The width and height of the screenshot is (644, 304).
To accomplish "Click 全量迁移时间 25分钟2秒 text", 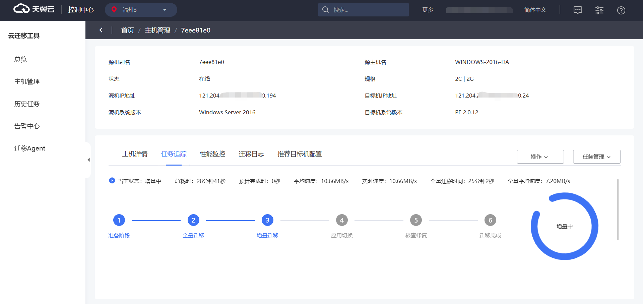I will click(462, 181).
